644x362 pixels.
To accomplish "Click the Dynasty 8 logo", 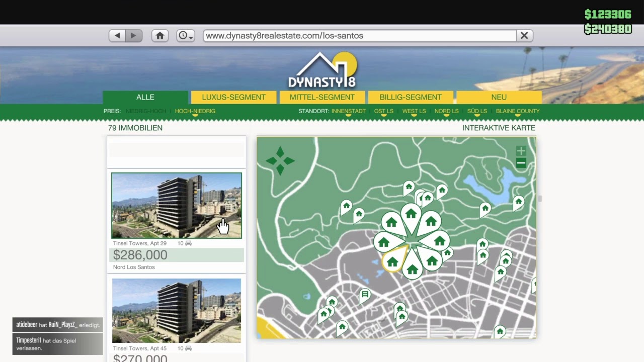I will point(322,70).
